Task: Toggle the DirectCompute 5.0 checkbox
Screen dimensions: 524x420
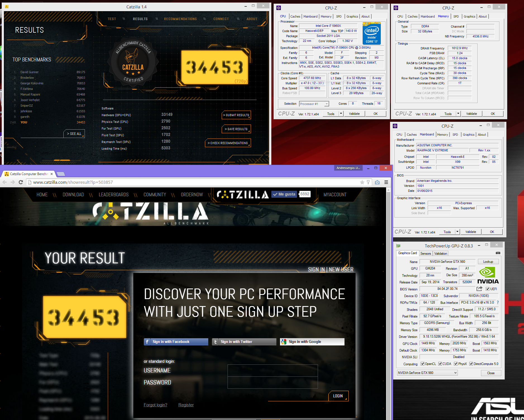Action: [x=471, y=364]
